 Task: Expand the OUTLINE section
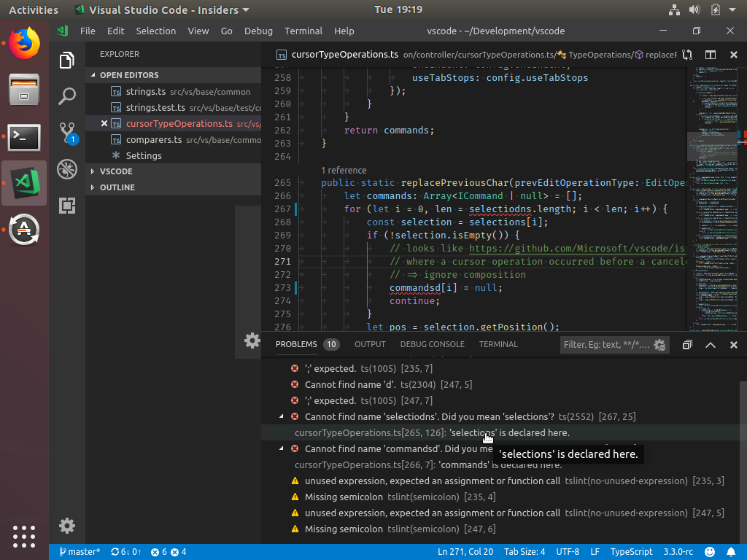(117, 187)
